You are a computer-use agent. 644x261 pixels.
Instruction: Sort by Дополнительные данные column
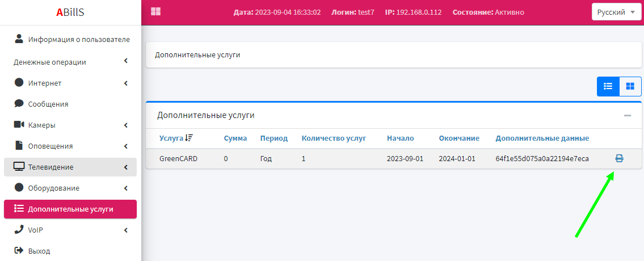pyautogui.click(x=542, y=138)
